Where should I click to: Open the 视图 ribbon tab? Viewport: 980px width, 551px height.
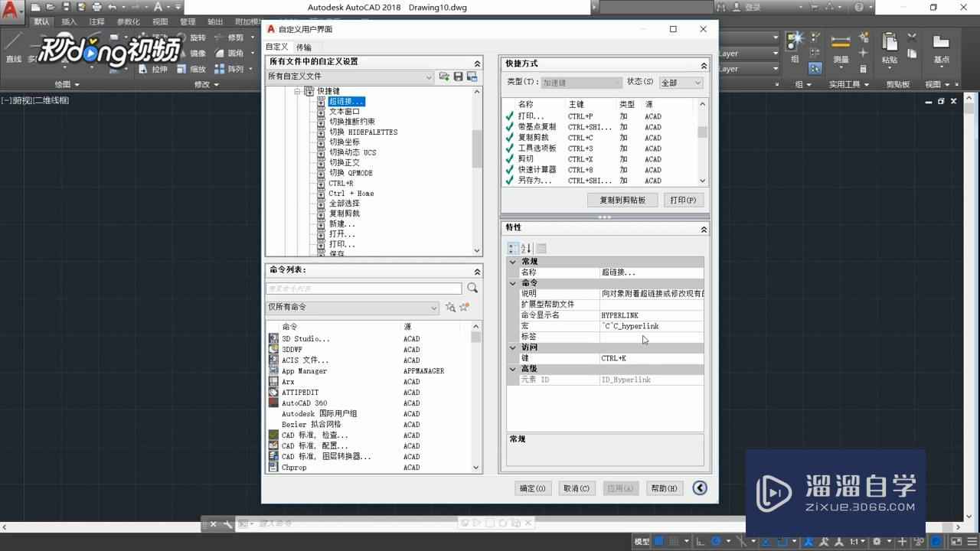tap(160, 22)
